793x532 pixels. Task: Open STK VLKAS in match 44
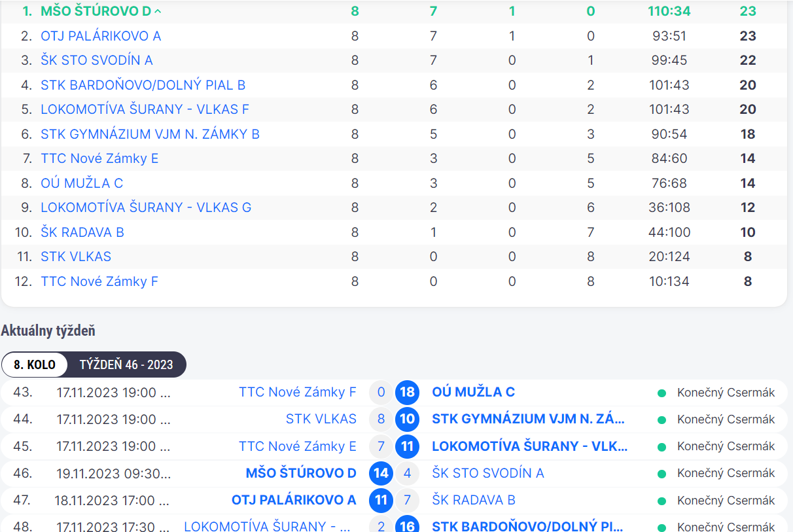coord(321,419)
